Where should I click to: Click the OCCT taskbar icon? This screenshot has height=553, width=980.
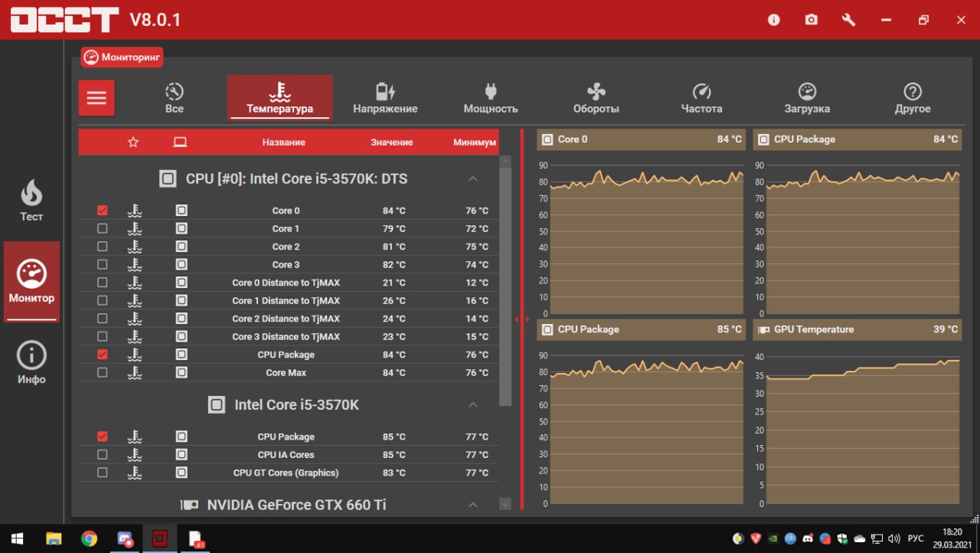[159, 538]
